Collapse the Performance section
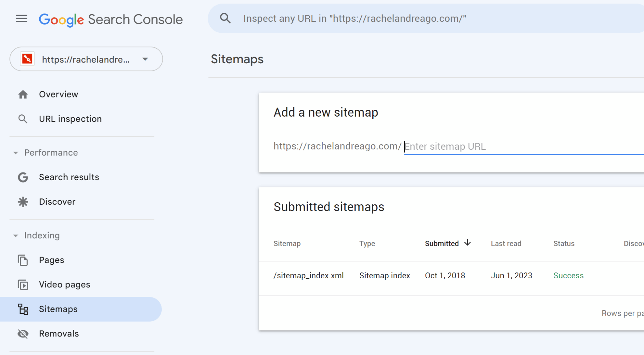644x355 pixels. coord(16,153)
